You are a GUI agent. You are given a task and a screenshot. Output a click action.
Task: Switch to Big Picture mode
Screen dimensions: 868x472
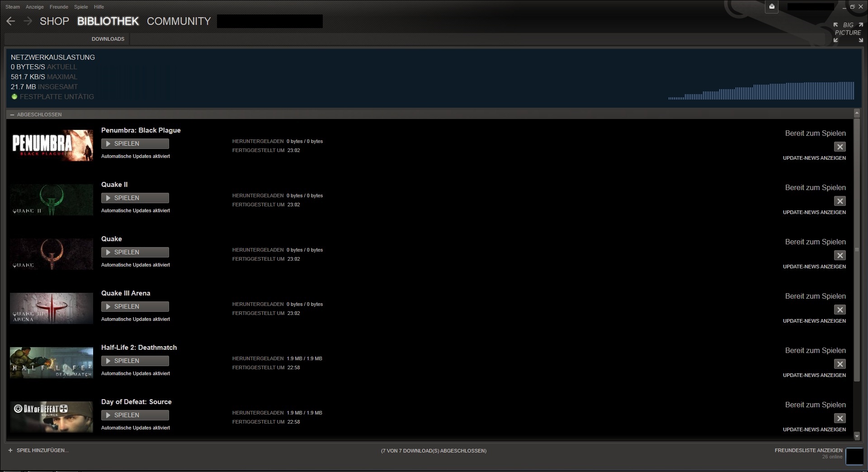pyautogui.click(x=848, y=33)
